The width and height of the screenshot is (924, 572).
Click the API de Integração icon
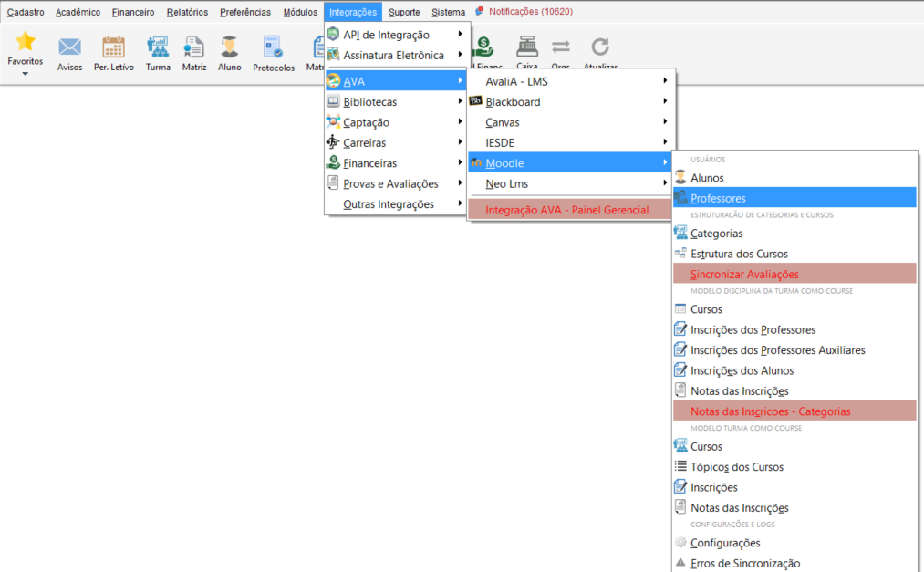coord(333,34)
